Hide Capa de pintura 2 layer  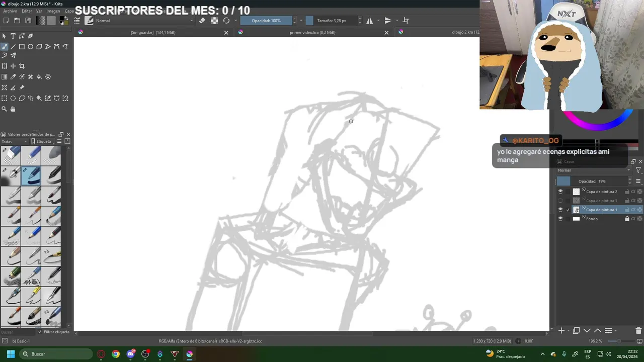coord(560,192)
